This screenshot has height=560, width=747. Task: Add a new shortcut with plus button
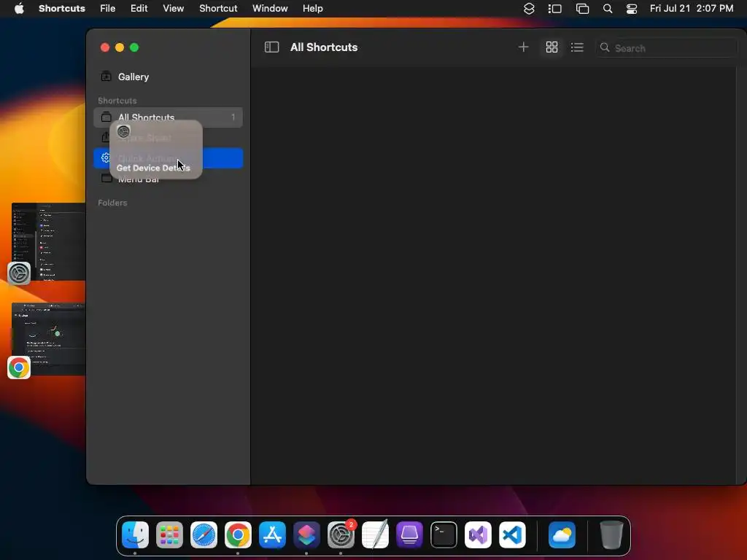tap(523, 47)
